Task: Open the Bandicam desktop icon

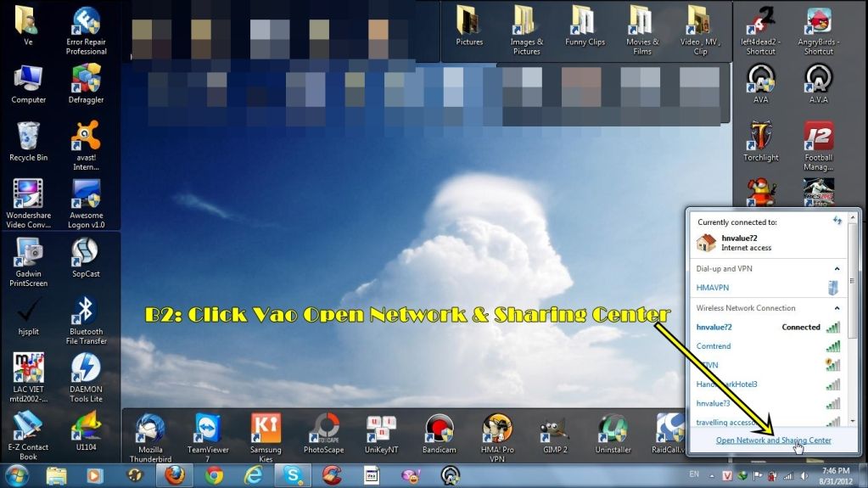Action: (439, 435)
